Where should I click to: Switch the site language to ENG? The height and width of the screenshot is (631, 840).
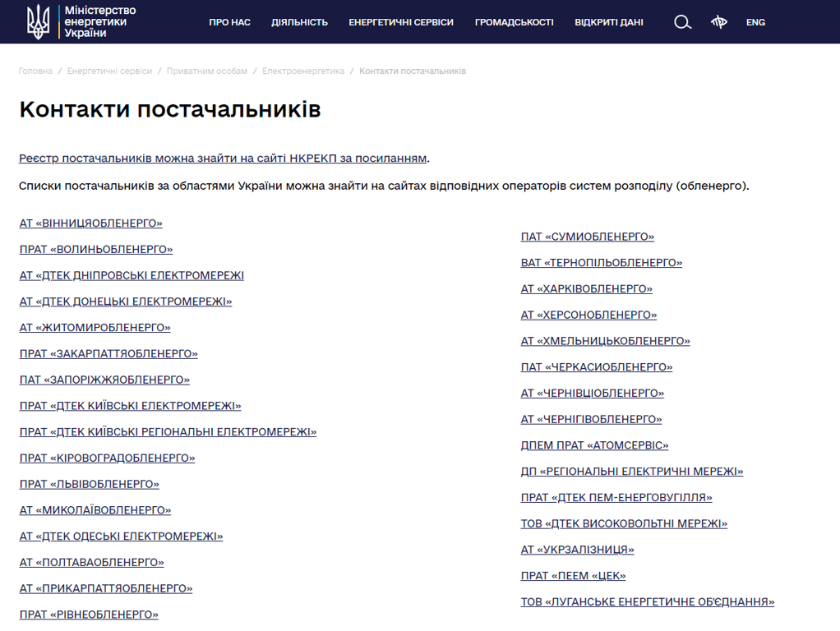click(x=755, y=22)
